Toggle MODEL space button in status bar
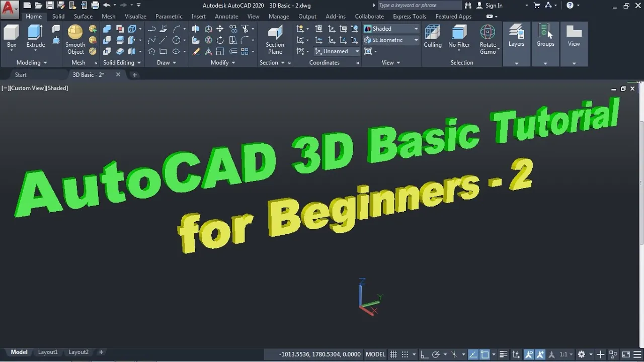The image size is (644, 362). point(375,354)
